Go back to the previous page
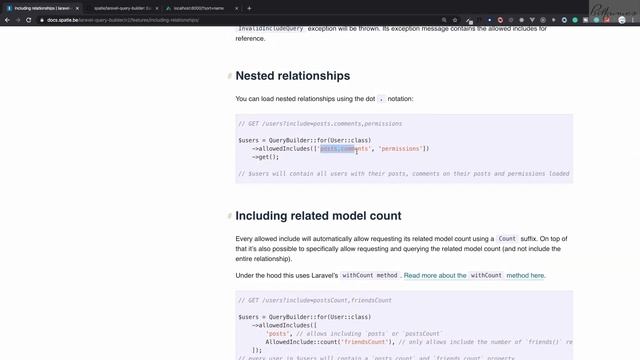The height and width of the screenshot is (360, 640). tap(7, 20)
